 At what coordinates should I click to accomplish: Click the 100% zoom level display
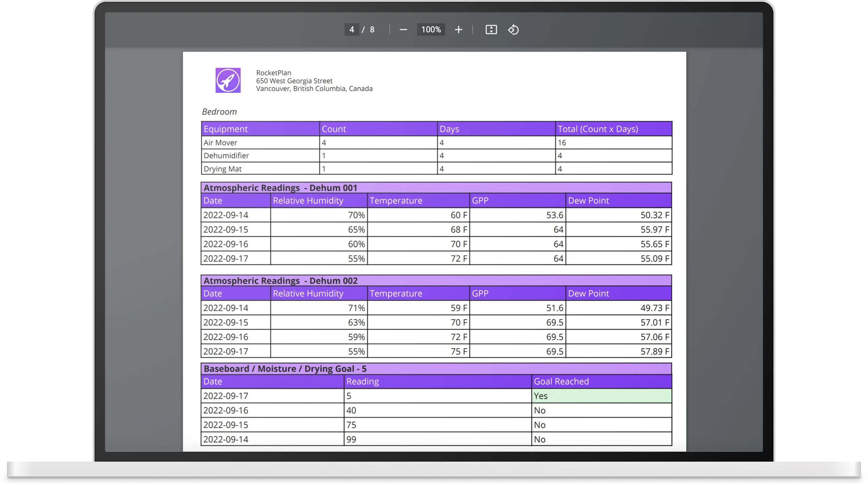pos(431,30)
